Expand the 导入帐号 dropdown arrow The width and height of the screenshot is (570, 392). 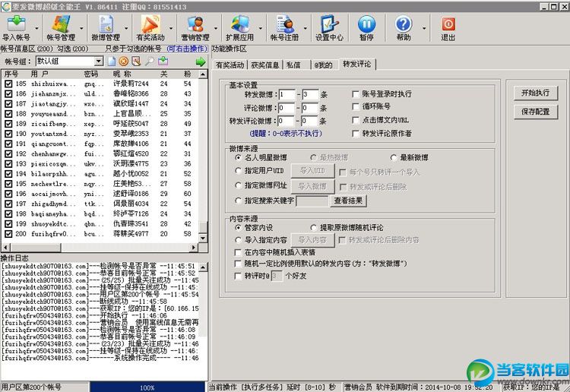[x=36, y=28]
